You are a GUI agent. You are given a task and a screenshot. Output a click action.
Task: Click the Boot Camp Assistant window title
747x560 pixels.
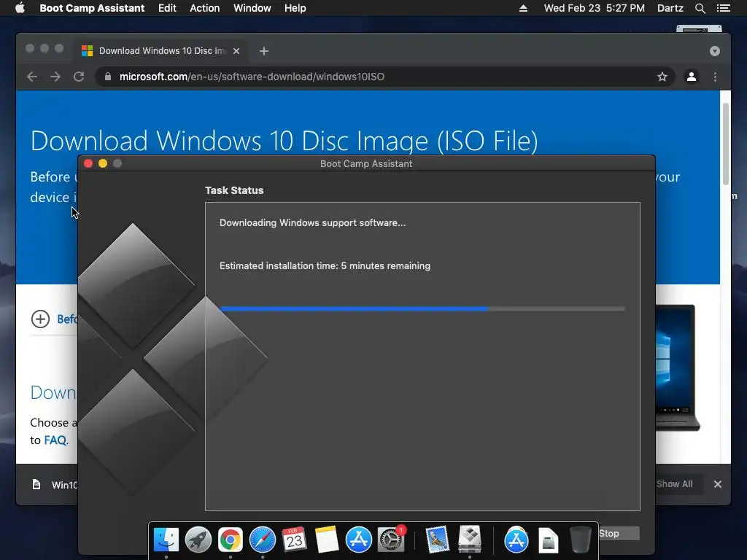pos(366,163)
